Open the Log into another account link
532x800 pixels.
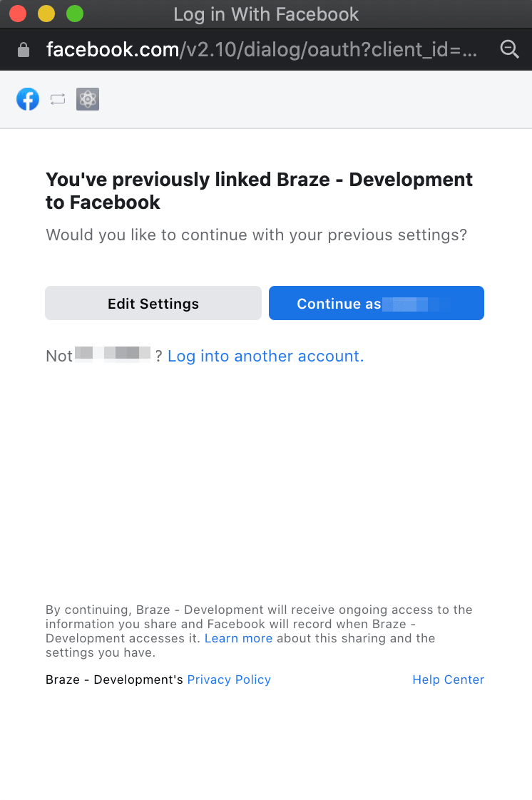[x=265, y=356]
